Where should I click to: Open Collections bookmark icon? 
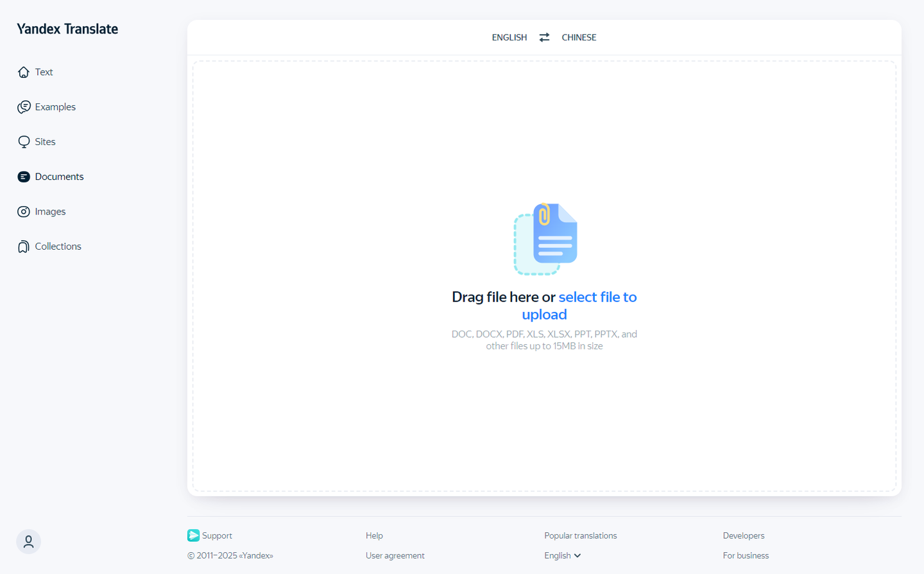pos(24,247)
